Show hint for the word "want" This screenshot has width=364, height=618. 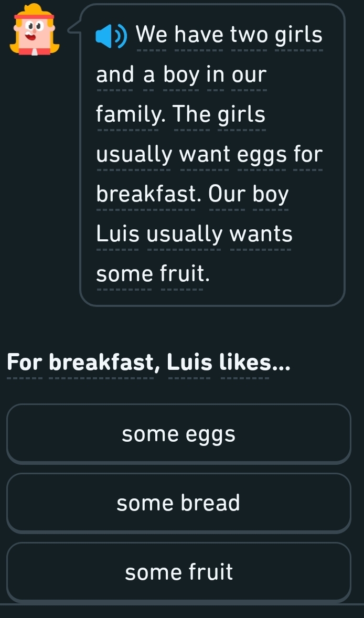coord(205,155)
